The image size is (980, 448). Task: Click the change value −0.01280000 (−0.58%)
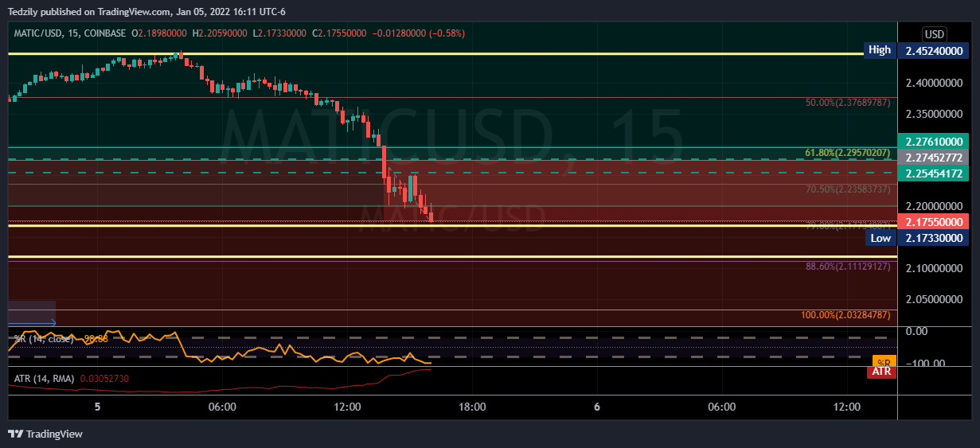(x=419, y=33)
